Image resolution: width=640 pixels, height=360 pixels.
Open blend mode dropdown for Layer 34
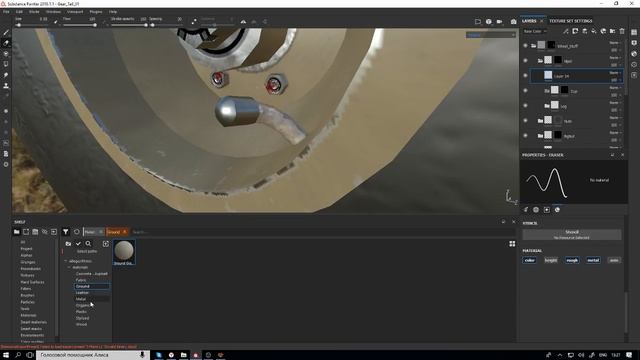[615, 73]
